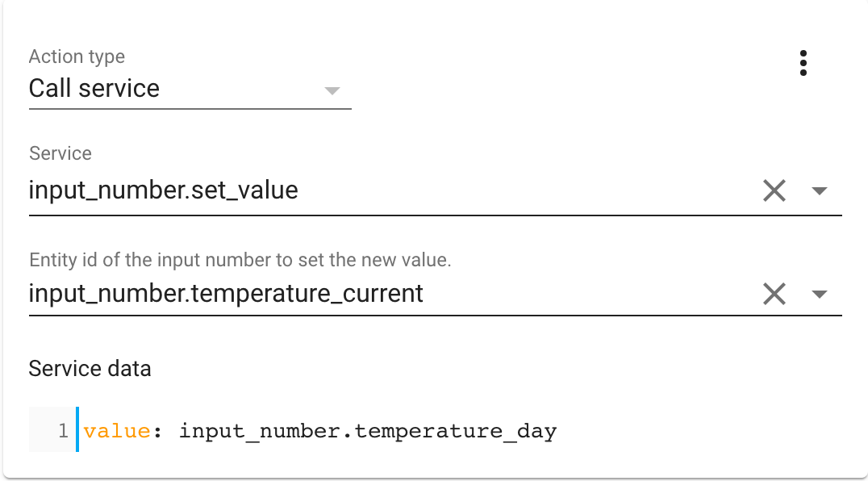Screen dimensions: 868x481
Task: Click the three-dot menu for this action
Action: (x=803, y=64)
